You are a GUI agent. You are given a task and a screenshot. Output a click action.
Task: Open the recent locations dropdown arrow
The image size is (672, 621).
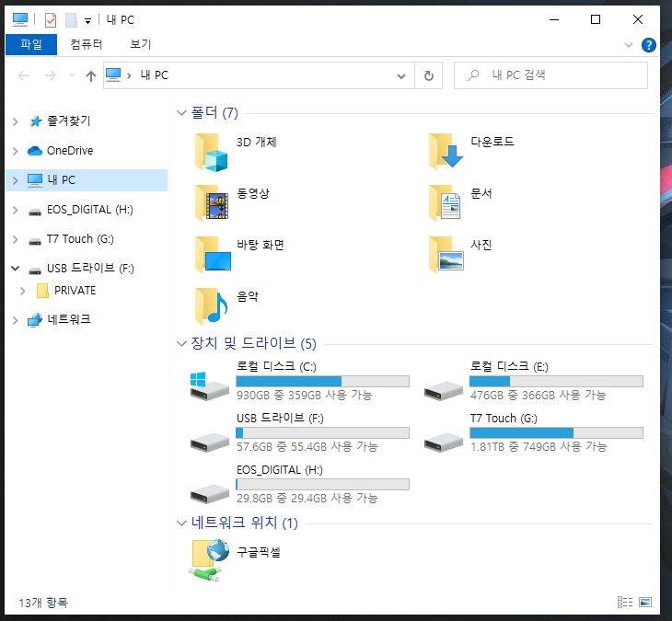[x=72, y=75]
